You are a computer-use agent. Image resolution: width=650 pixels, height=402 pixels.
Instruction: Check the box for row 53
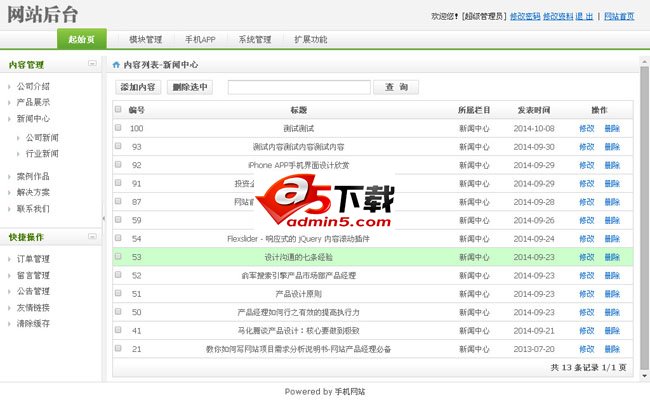[118, 257]
